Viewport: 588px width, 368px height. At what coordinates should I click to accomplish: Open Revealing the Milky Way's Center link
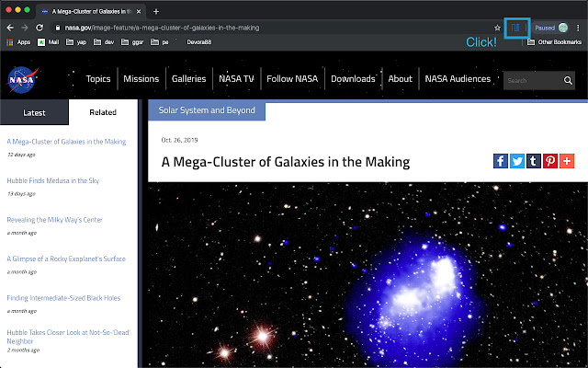coord(55,220)
